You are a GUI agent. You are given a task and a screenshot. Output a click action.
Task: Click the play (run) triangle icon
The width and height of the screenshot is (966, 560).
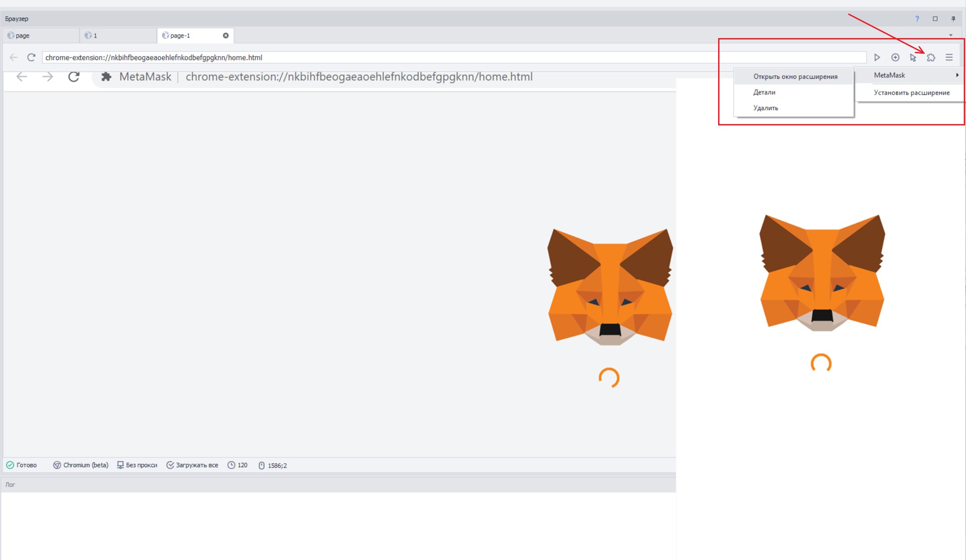tap(877, 57)
